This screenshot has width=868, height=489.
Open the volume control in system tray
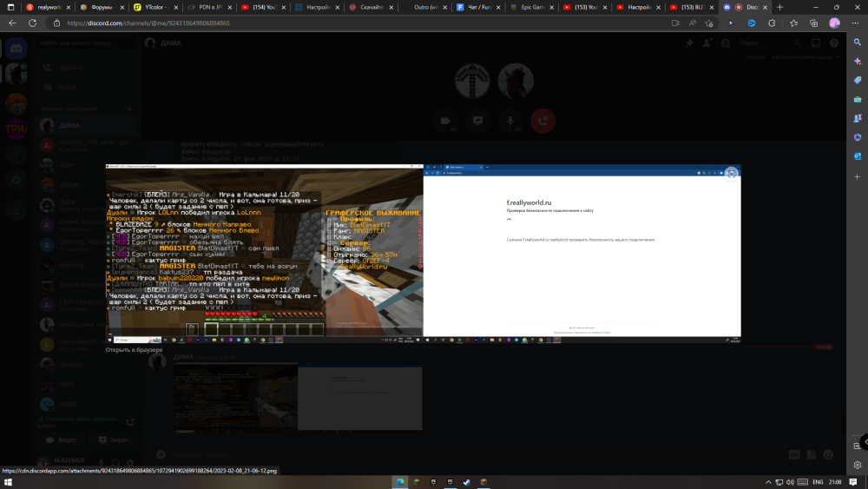790,482
